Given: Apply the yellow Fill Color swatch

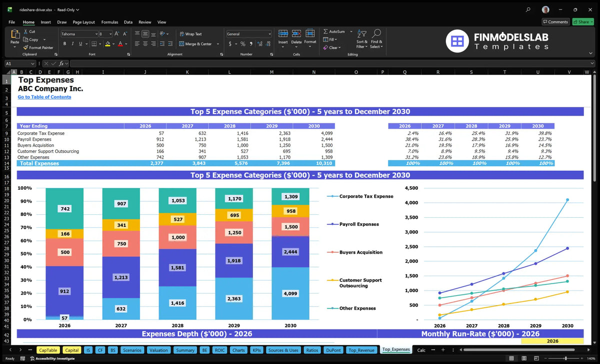Looking at the screenshot, I should click(107, 44).
